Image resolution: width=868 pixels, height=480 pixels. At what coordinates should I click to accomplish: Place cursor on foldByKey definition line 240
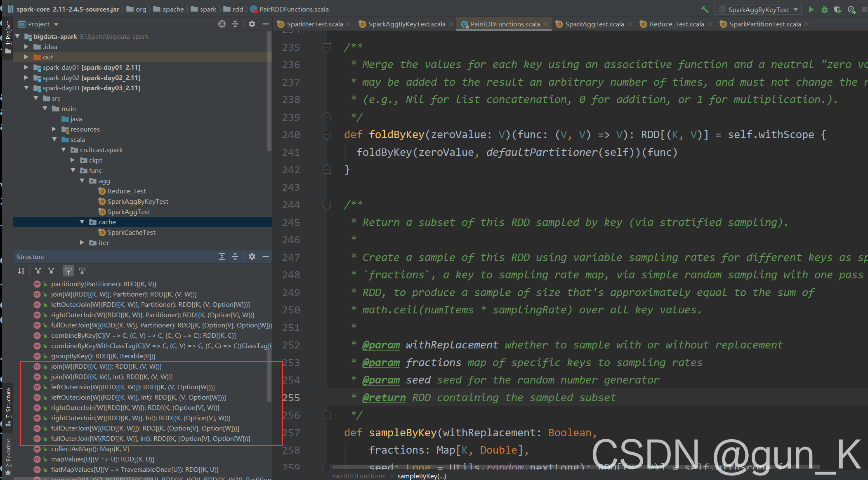(x=585, y=134)
